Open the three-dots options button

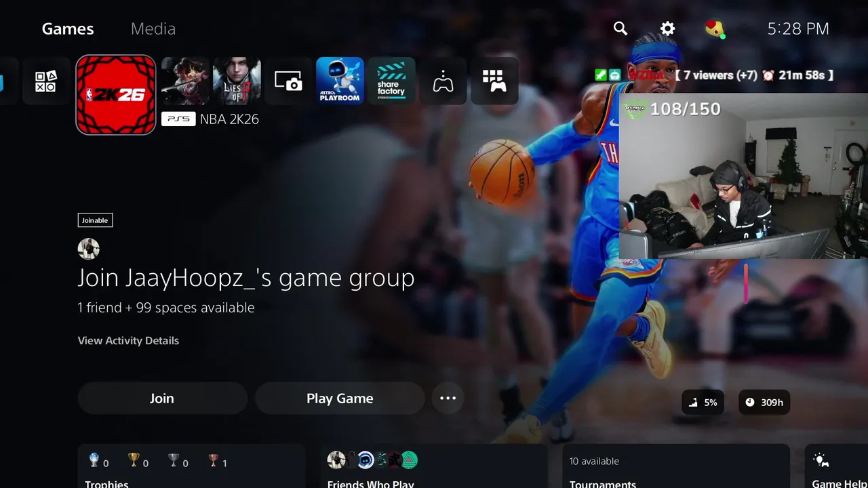point(448,399)
